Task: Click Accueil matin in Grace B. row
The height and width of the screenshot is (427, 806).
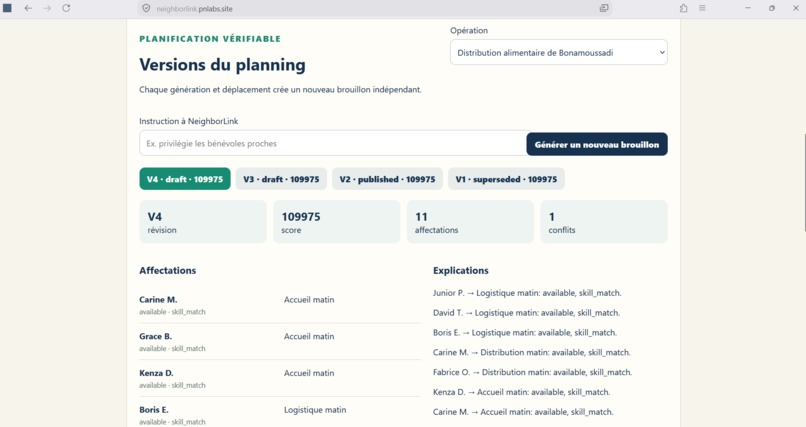Action: [309, 337]
